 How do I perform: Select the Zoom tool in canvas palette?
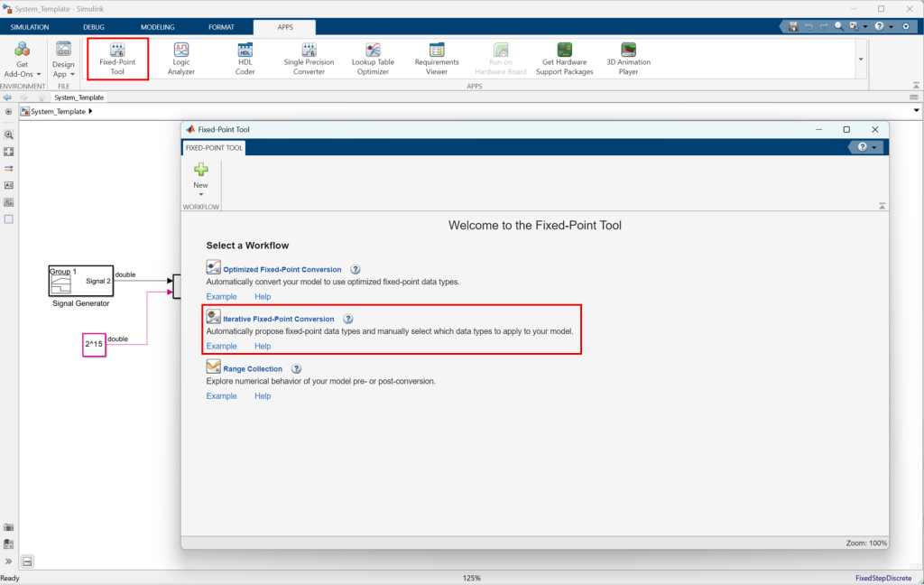(8, 135)
